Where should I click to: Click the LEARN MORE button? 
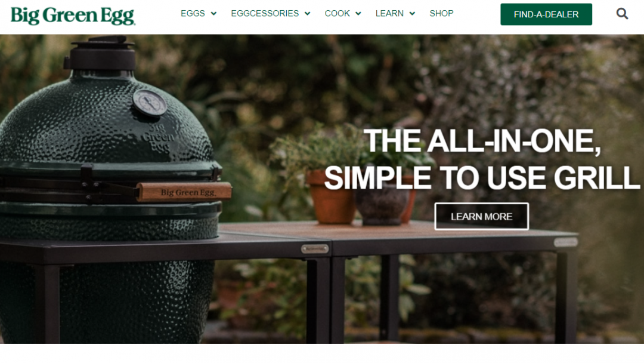pyautogui.click(x=481, y=216)
